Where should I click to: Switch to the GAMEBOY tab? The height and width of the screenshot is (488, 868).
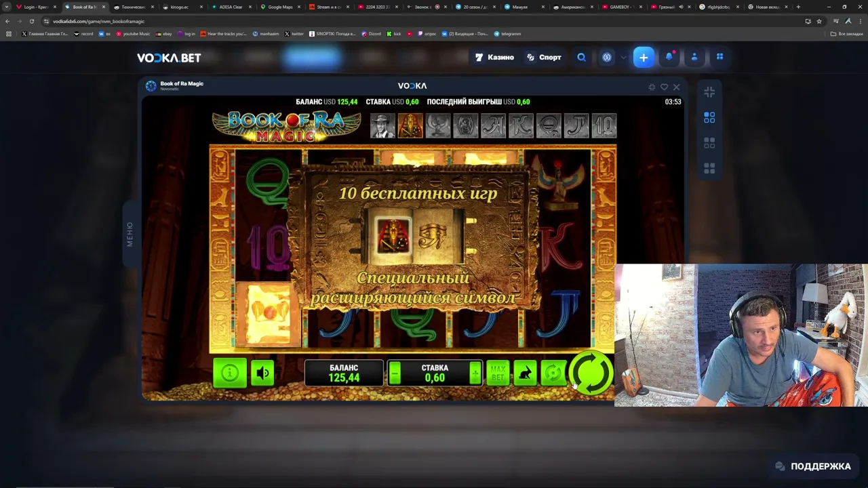coord(620,7)
